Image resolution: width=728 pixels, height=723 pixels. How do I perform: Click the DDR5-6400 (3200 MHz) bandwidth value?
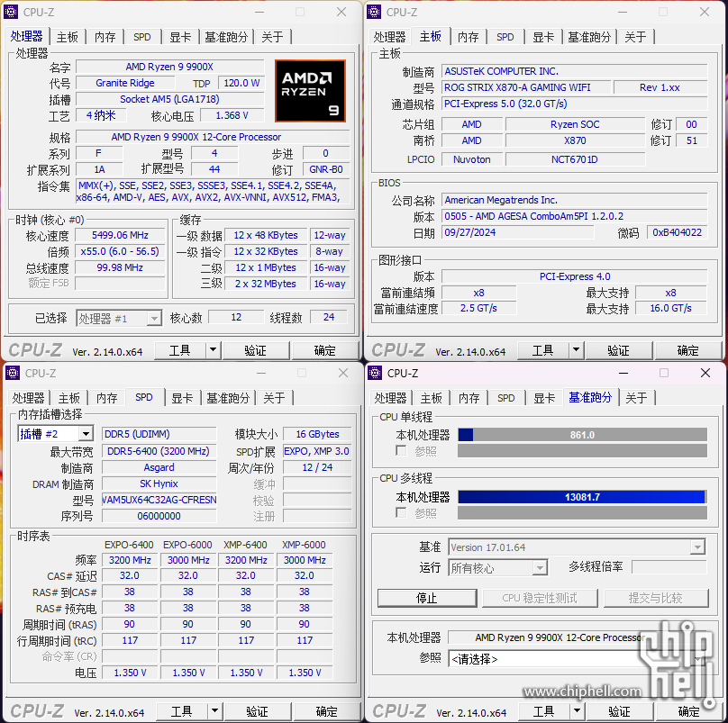tap(159, 451)
